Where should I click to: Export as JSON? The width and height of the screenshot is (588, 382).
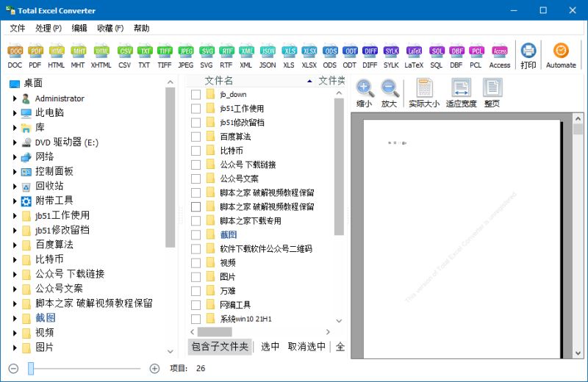268,57
